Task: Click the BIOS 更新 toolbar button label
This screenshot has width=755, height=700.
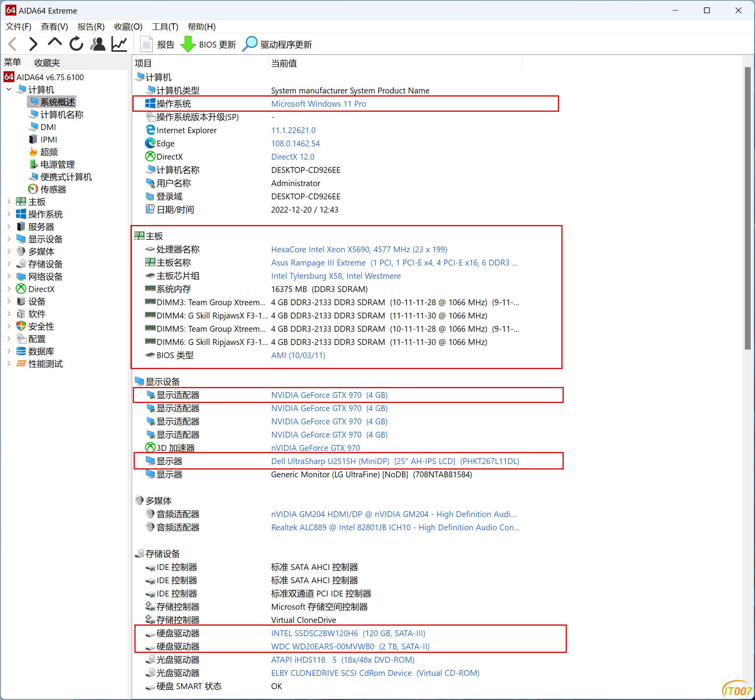Action: point(217,44)
